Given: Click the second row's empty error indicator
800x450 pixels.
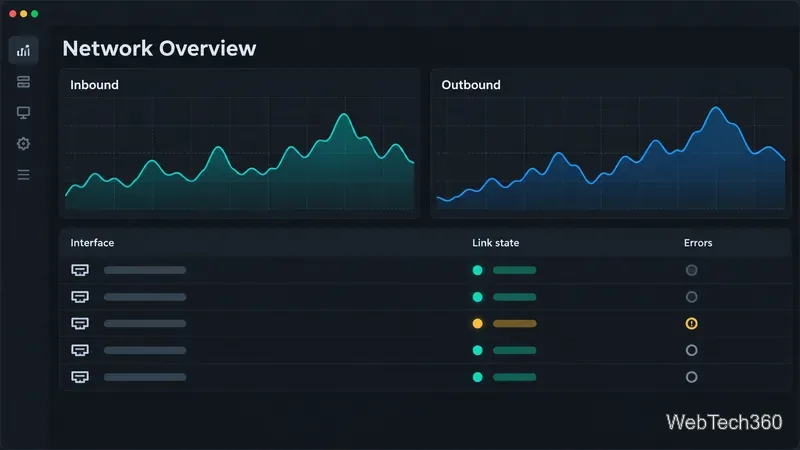Looking at the screenshot, I should (691, 297).
